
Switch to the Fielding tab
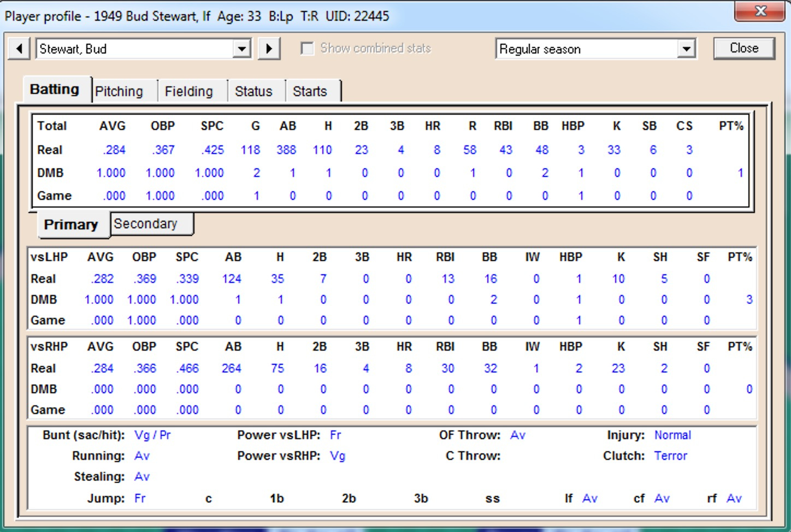tap(189, 91)
